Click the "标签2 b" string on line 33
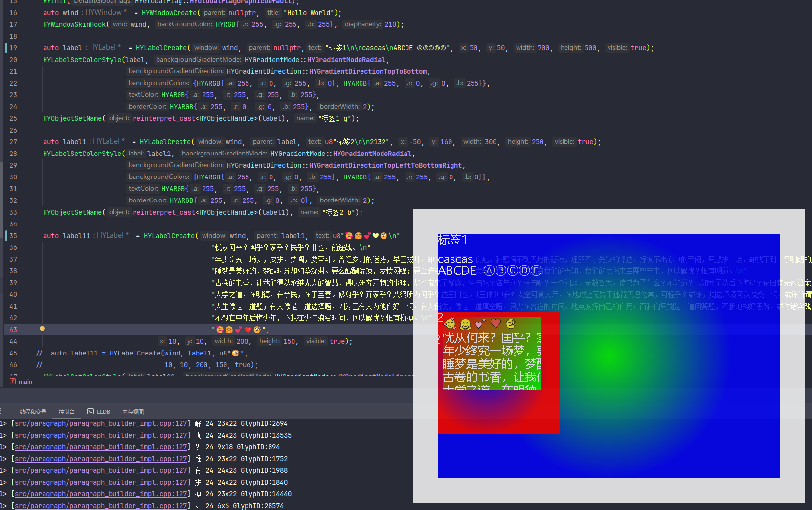 coord(340,212)
